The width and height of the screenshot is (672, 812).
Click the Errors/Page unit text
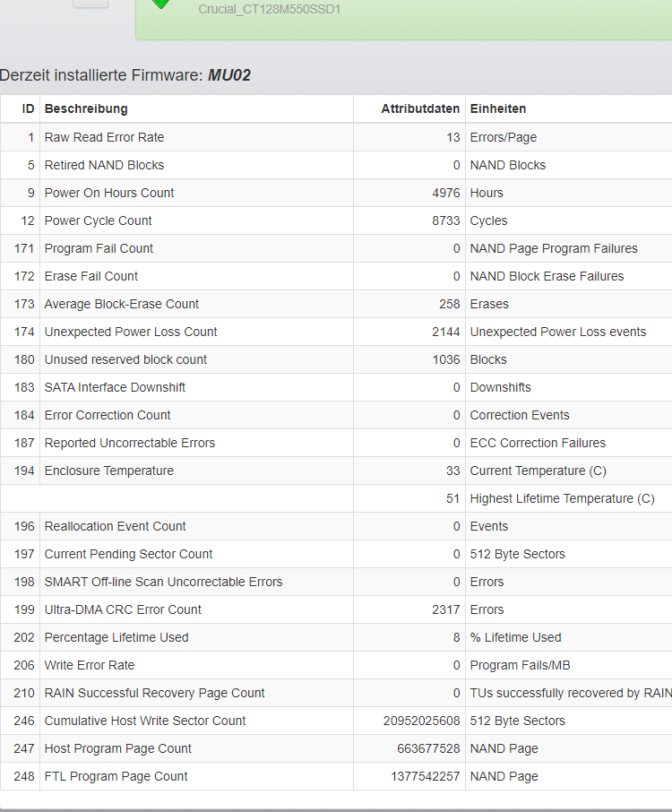pyautogui.click(x=504, y=137)
